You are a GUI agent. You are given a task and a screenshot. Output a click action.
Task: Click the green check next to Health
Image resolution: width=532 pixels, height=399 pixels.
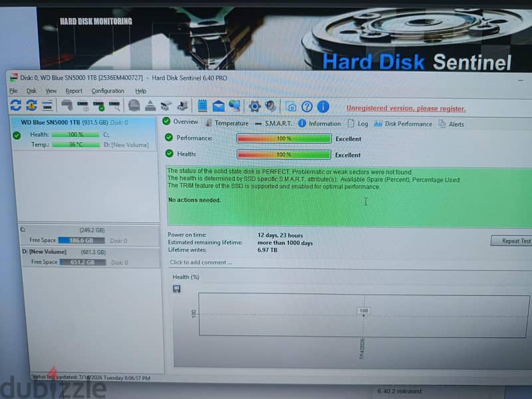pos(169,154)
